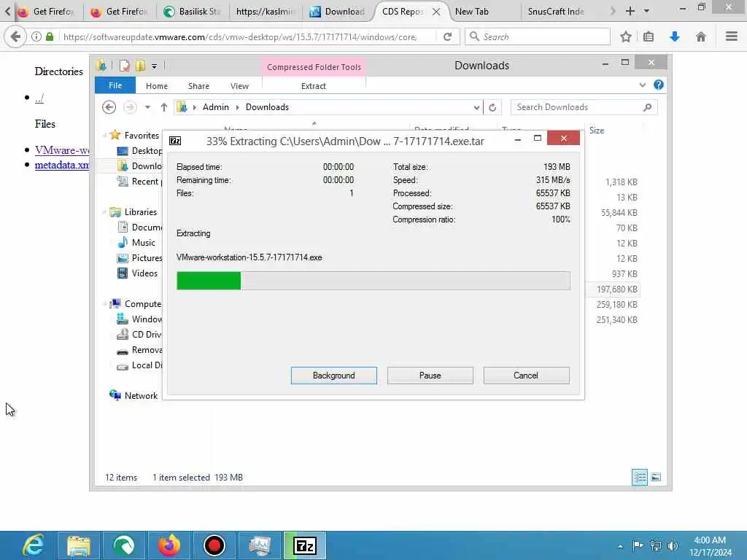Click the Search Downloads field
Image resolution: width=747 pixels, height=560 pixels.
(x=584, y=107)
